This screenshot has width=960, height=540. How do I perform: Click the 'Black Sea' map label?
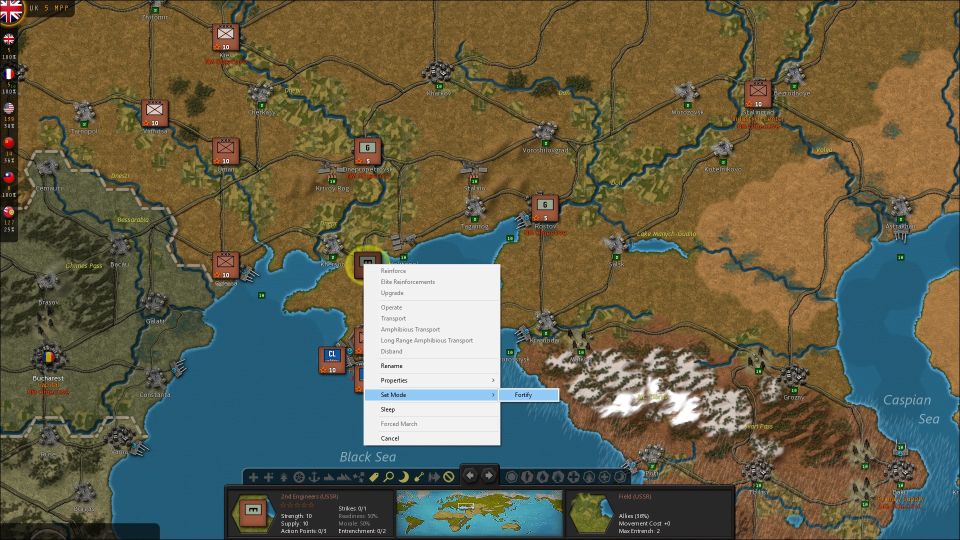coord(368,457)
